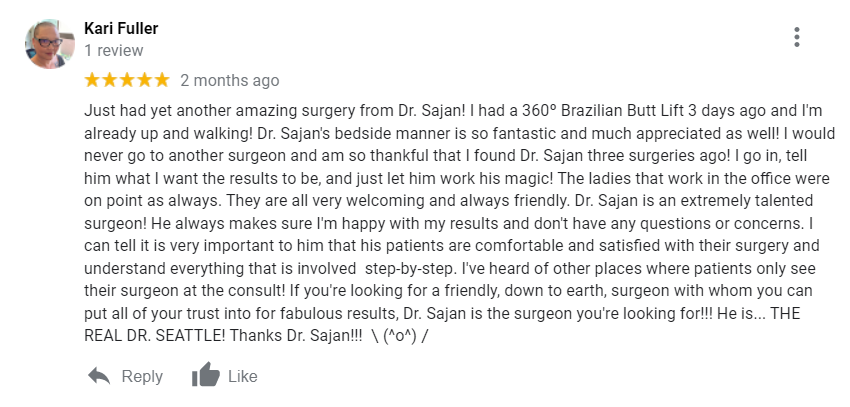Select the first gold rating star
Viewport: 850px width, 407px height.
pos(92,80)
